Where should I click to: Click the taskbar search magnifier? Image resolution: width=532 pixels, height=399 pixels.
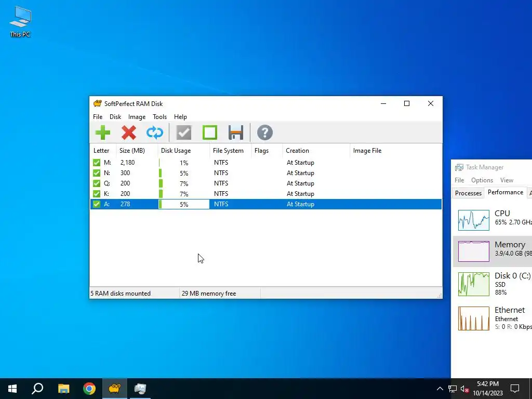(37, 389)
